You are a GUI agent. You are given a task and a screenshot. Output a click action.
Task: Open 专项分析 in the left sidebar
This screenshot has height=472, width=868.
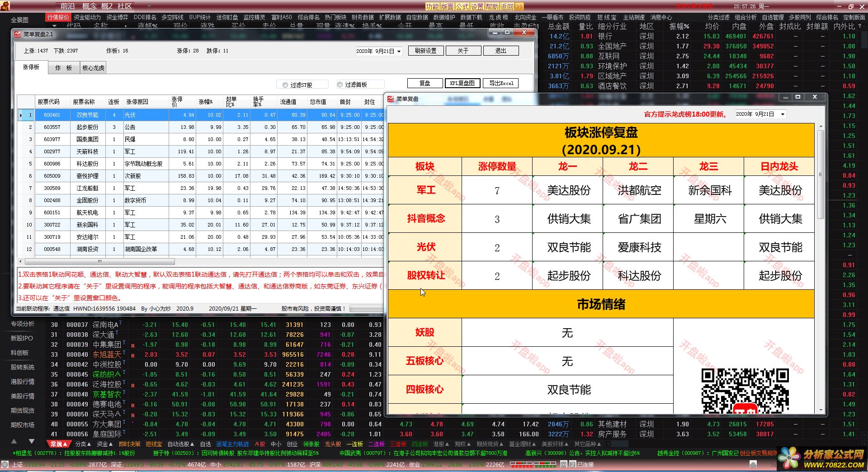coord(23,324)
